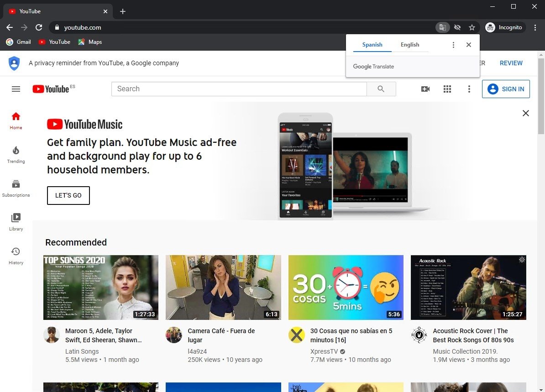The width and height of the screenshot is (545, 392).
Task: Reload the page with the refresh icon
Action: tap(39, 27)
